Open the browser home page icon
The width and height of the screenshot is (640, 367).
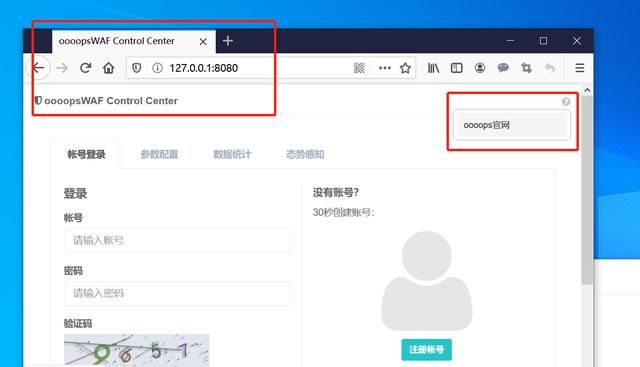tap(109, 68)
